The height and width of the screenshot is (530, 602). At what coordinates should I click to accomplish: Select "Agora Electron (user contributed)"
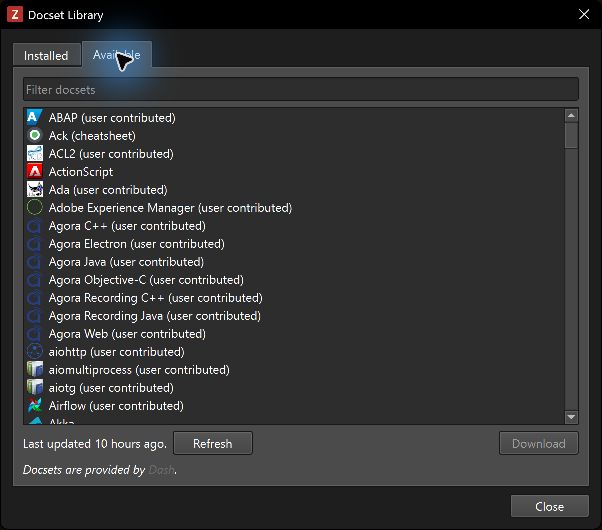click(294, 243)
